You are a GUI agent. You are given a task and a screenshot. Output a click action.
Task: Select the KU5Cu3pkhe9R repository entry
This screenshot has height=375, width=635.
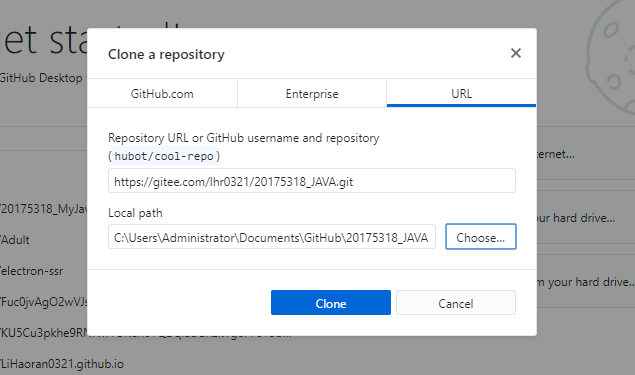tap(44, 333)
